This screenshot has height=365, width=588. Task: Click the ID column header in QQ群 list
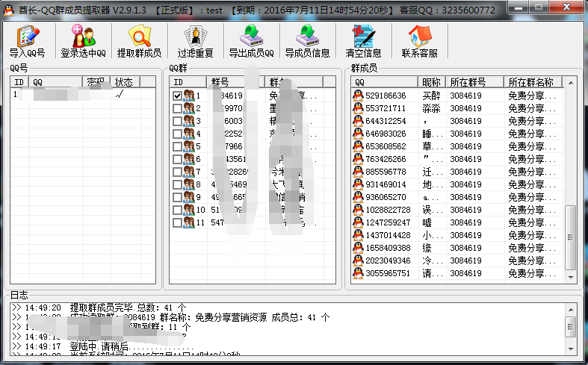point(188,81)
